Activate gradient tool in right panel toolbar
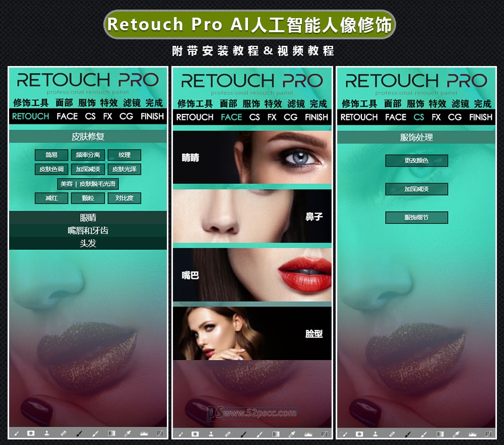The height and width of the screenshot is (445, 504). [x=440, y=434]
